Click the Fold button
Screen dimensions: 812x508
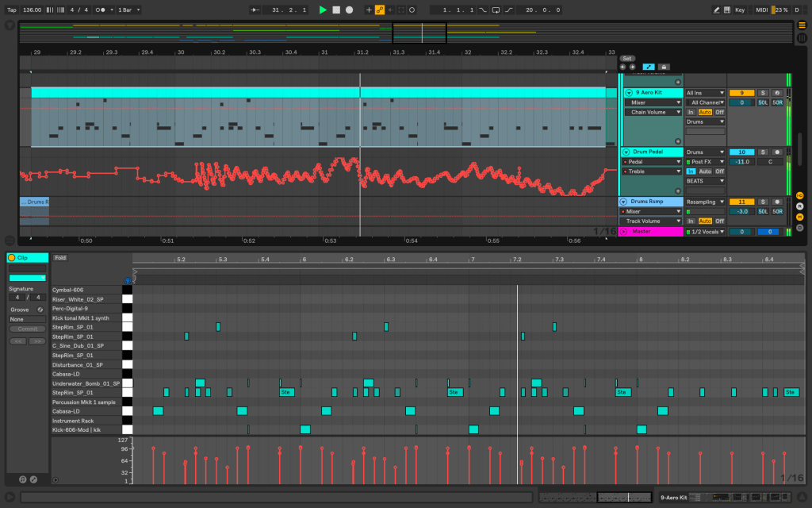(x=60, y=258)
